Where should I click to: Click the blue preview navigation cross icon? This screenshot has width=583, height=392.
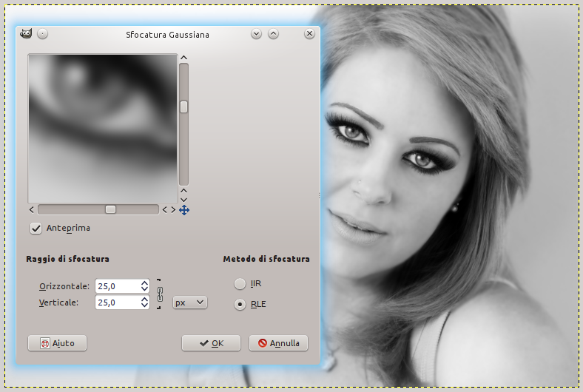pyautogui.click(x=184, y=210)
